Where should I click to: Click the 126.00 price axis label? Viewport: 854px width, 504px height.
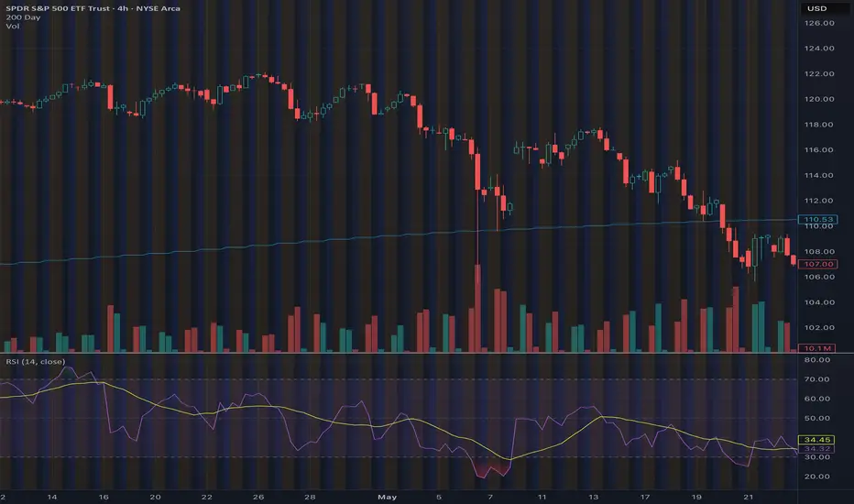[819, 23]
